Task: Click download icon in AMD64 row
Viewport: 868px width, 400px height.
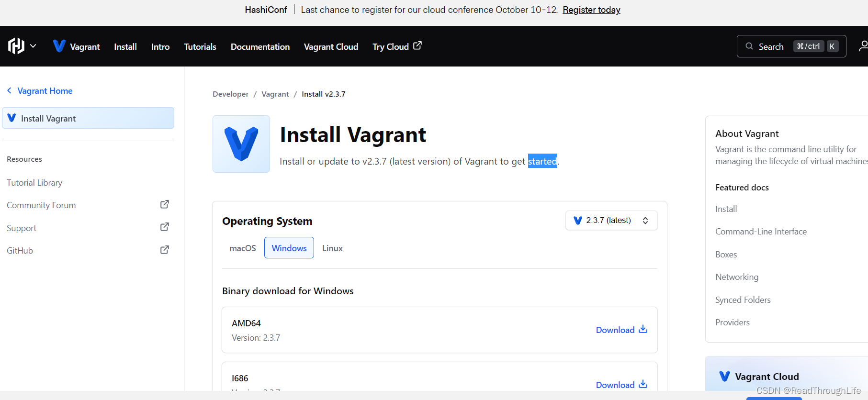Action: pyautogui.click(x=643, y=329)
